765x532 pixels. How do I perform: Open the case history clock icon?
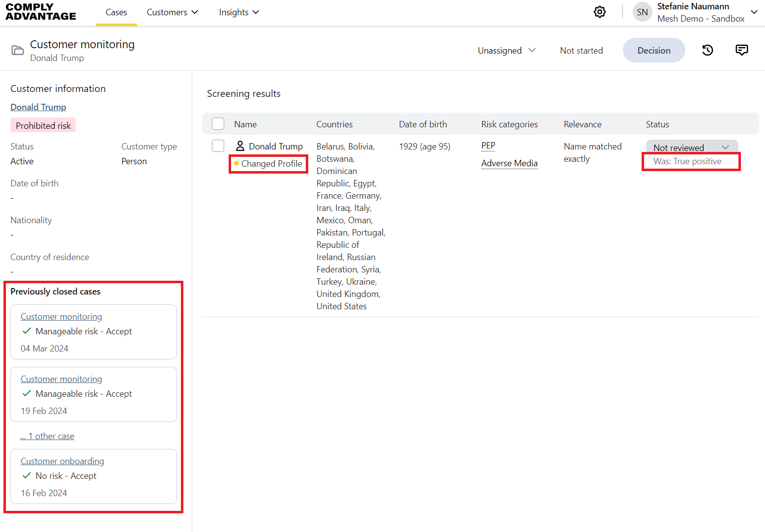pyautogui.click(x=707, y=50)
